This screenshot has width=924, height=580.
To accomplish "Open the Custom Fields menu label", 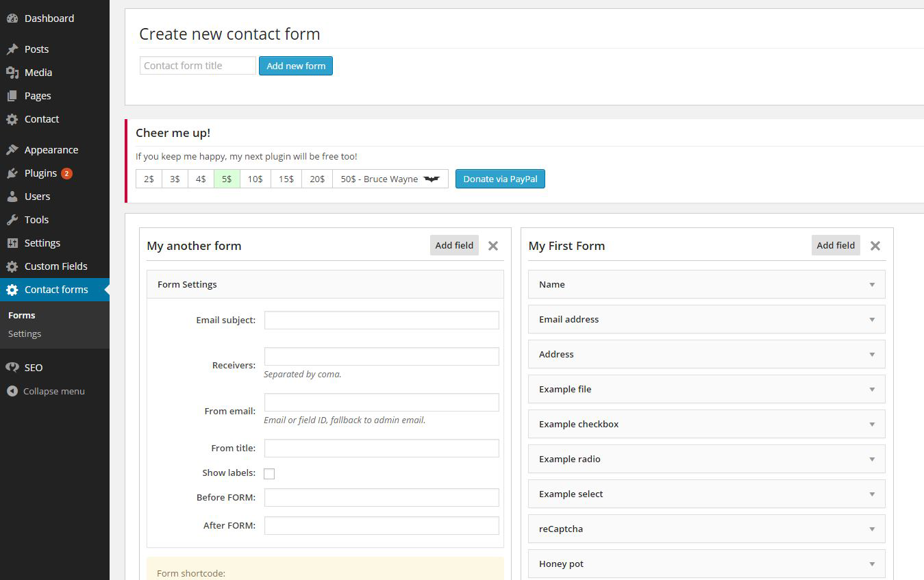I will pyautogui.click(x=56, y=266).
